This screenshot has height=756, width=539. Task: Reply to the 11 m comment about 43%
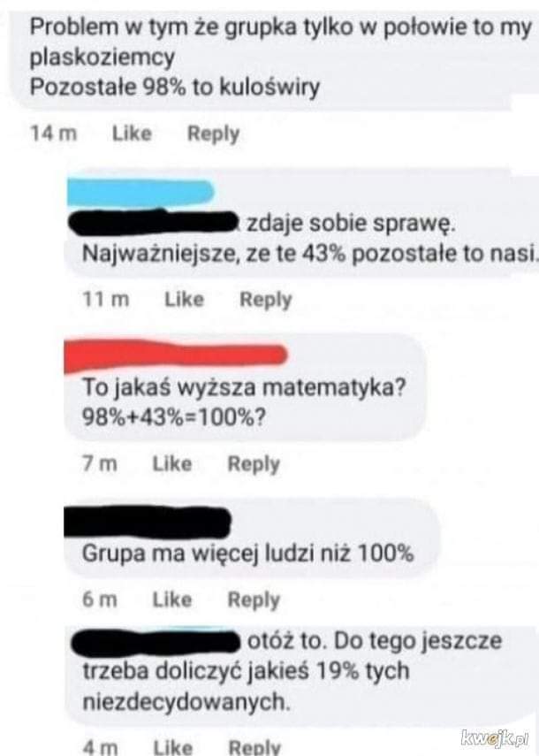coord(266,300)
